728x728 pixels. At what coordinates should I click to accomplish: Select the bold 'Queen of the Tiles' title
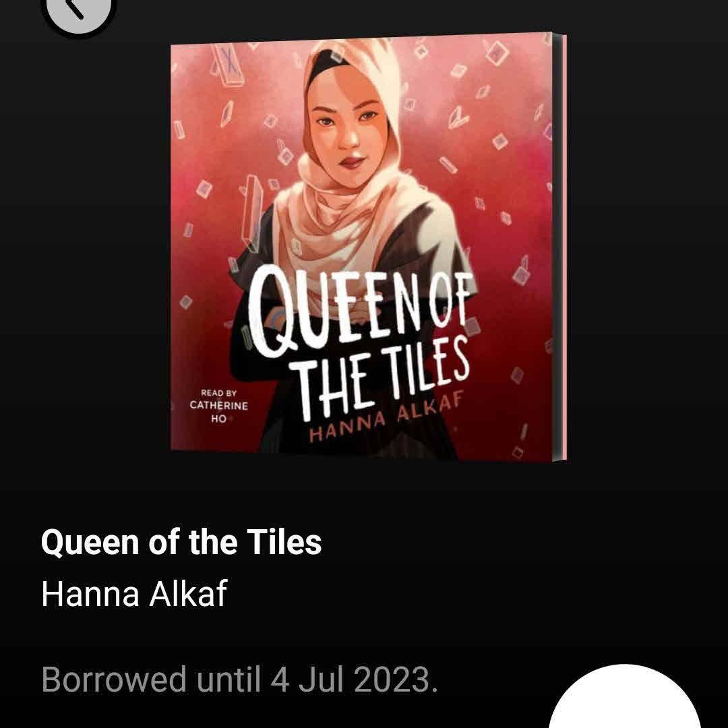(181, 542)
